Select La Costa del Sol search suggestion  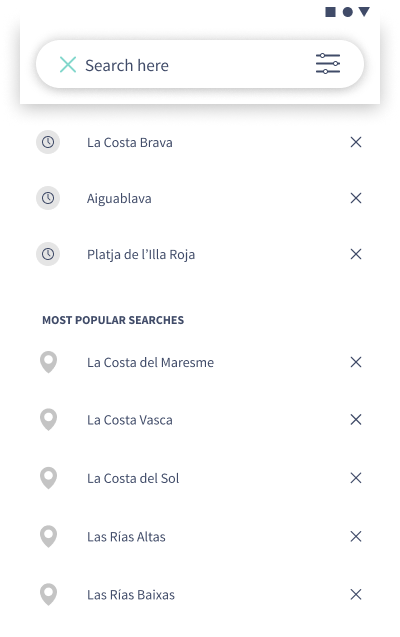[x=133, y=478]
